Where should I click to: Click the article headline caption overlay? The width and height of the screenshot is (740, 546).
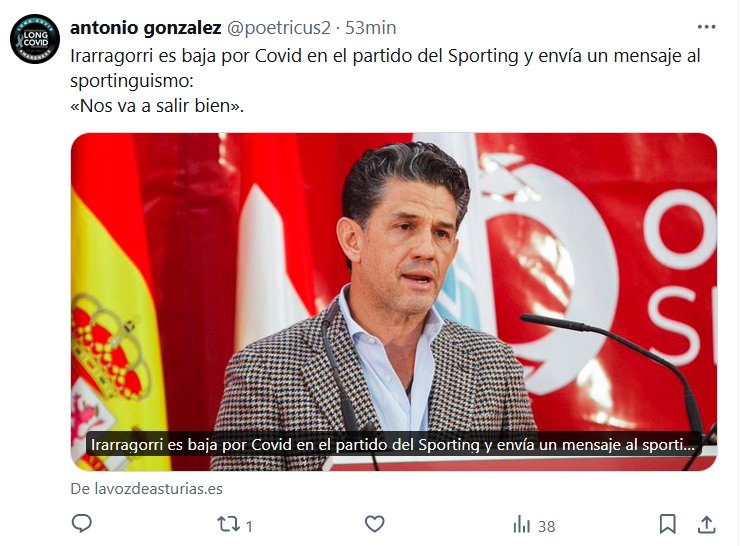pyautogui.click(x=393, y=445)
